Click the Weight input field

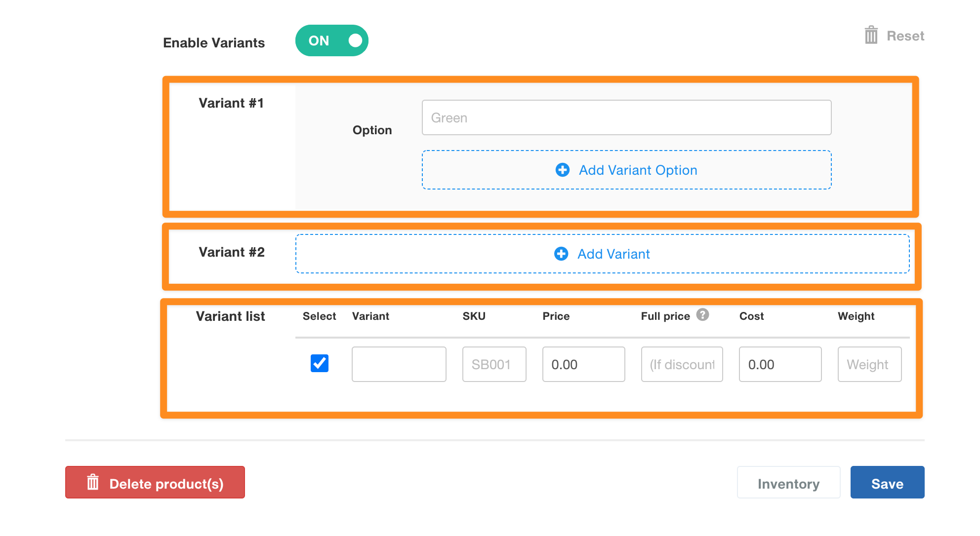coord(869,364)
